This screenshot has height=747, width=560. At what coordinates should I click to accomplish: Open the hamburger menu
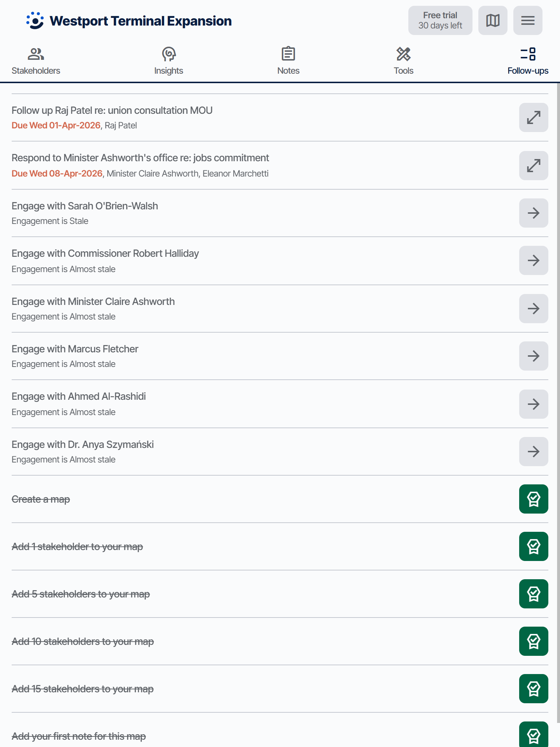[x=528, y=20]
